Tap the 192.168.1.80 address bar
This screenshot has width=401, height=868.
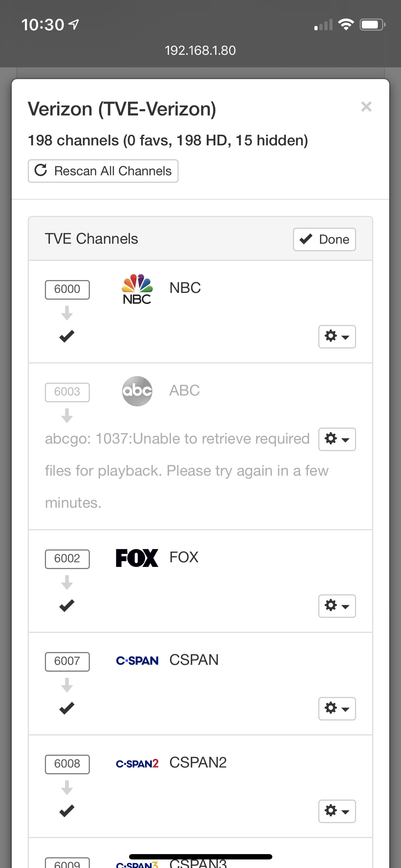(200, 51)
